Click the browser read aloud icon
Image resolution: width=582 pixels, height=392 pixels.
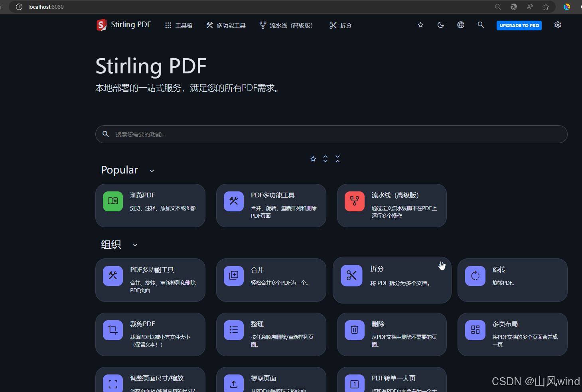530,7
